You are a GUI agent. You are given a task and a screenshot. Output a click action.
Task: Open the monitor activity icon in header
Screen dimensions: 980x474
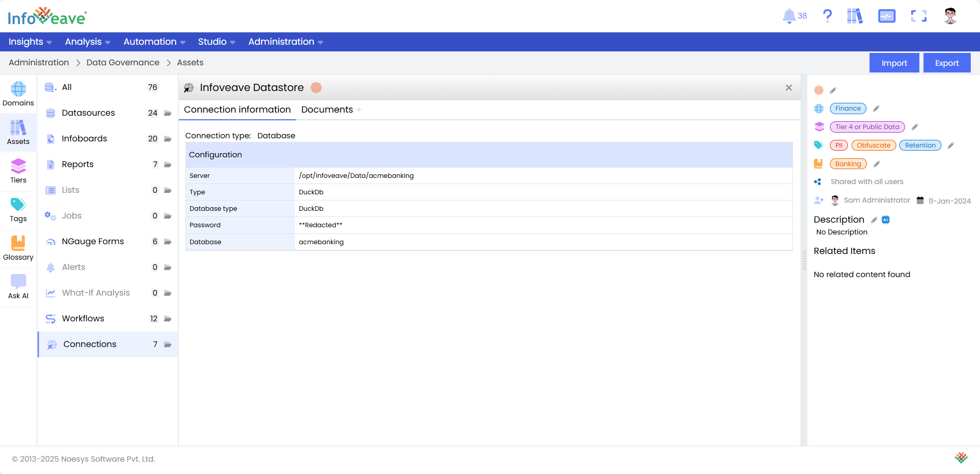coord(886,16)
